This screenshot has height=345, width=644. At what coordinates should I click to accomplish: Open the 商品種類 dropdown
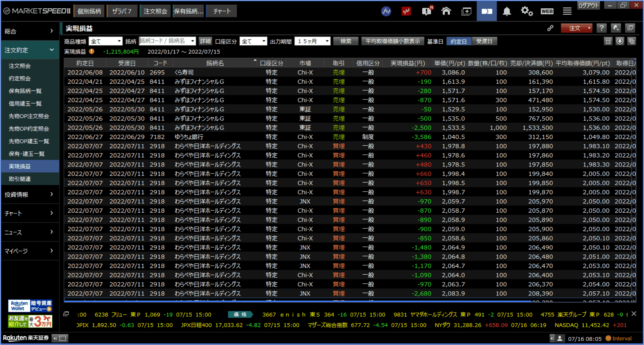tap(106, 41)
